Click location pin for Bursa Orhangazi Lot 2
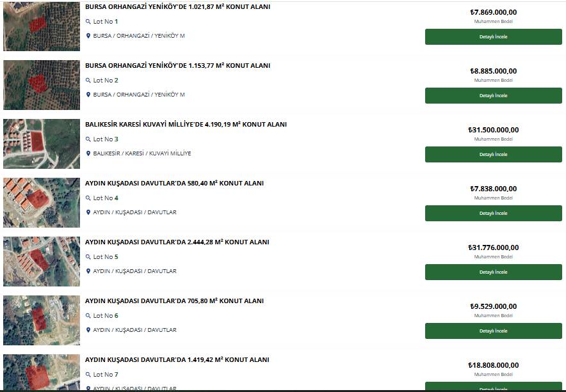The height and width of the screenshot is (392, 566). click(x=88, y=95)
